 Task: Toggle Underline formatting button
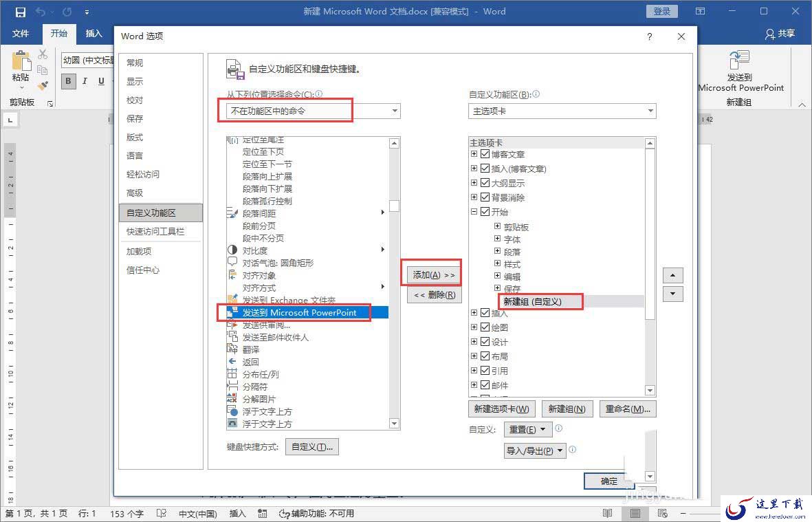click(x=101, y=81)
